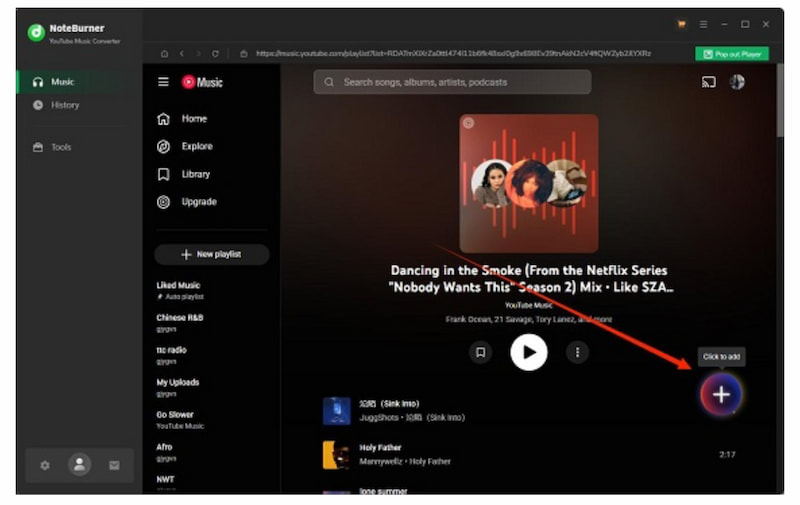Open Library in YouTube Music
Screen dimensions: 800x505
coord(211,174)
